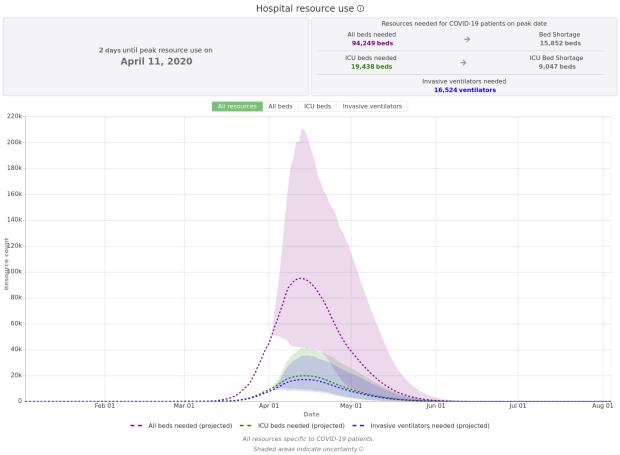Click the Mar 01 axis label
The width and height of the screenshot is (620, 455).
point(184,406)
